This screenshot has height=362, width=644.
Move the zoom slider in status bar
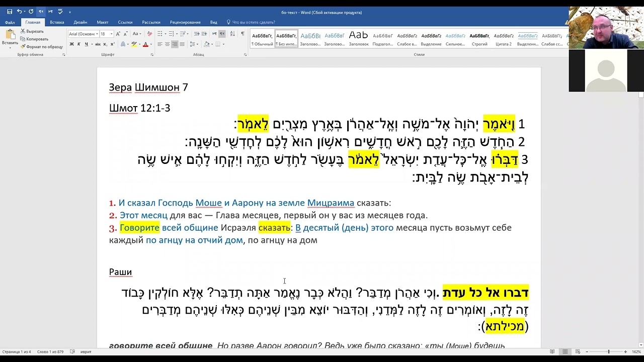point(608,352)
